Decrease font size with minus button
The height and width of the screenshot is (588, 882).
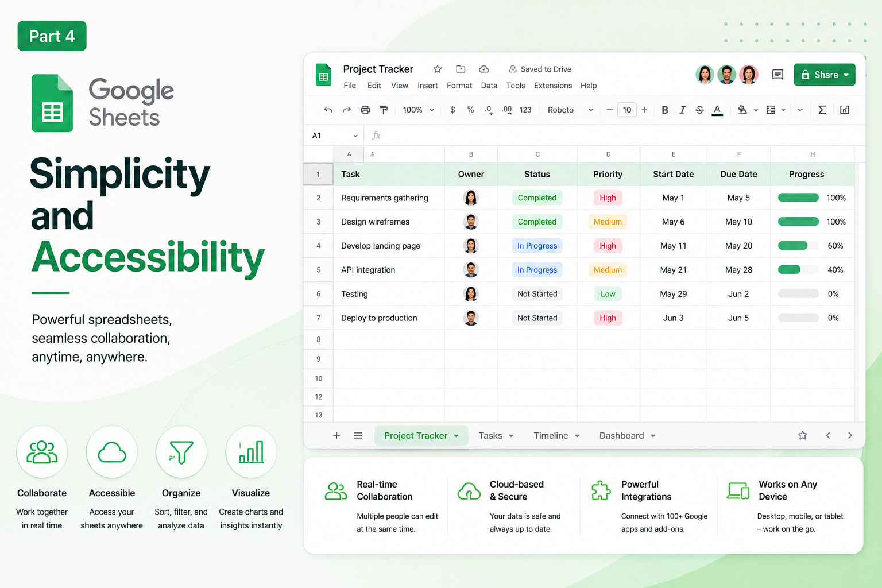(610, 110)
